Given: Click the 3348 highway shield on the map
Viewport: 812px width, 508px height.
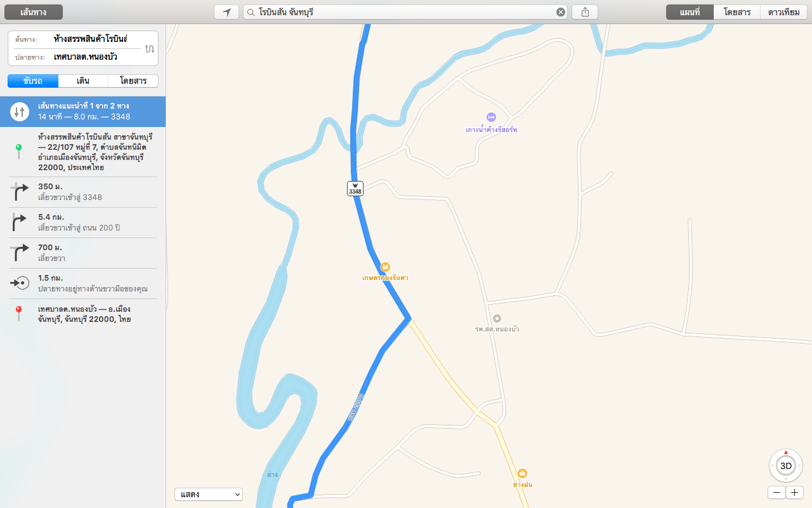Looking at the screenshot, I should (355, 189).
